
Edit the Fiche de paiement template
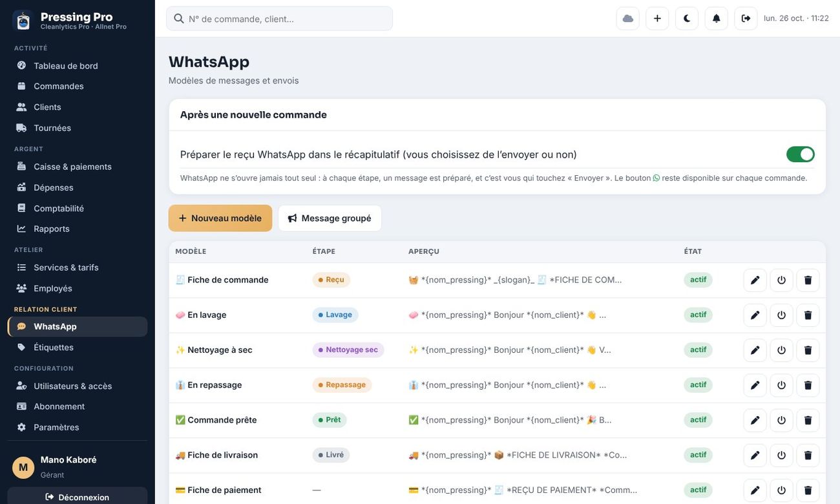(755, 490)
